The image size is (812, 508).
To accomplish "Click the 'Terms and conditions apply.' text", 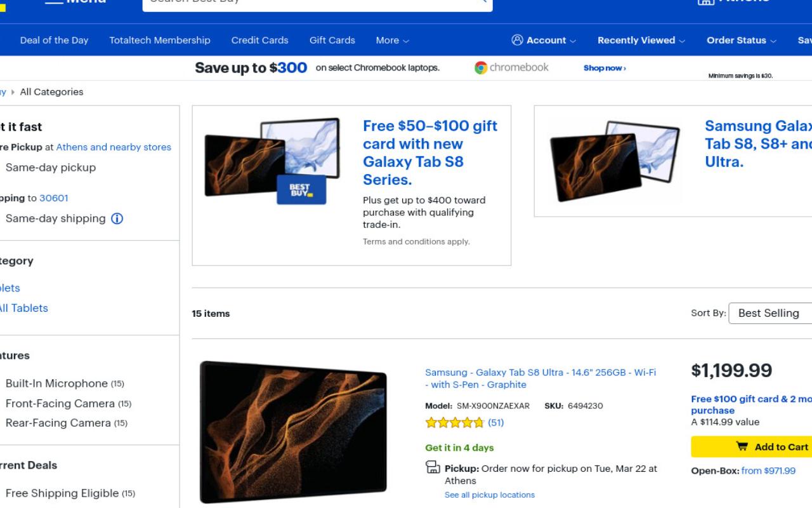I will coord(416,241).
